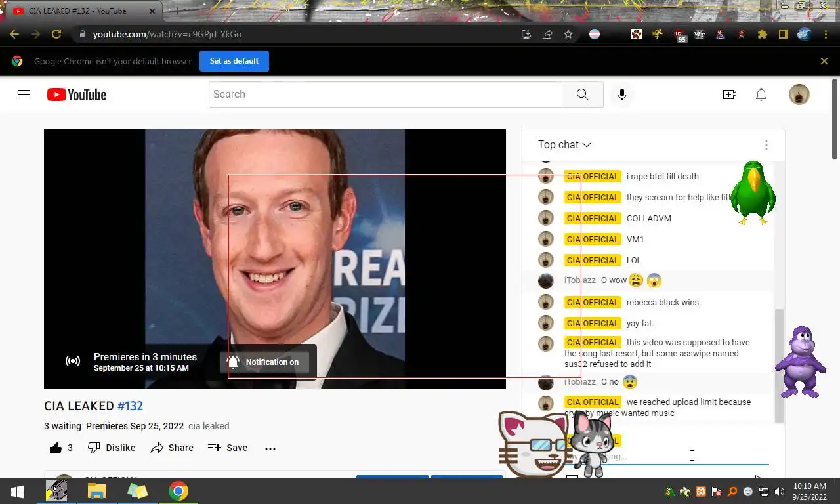Click the address bar URL
Image resolution: width=840 pixels, height=504 pixels.
pos(167,34)
